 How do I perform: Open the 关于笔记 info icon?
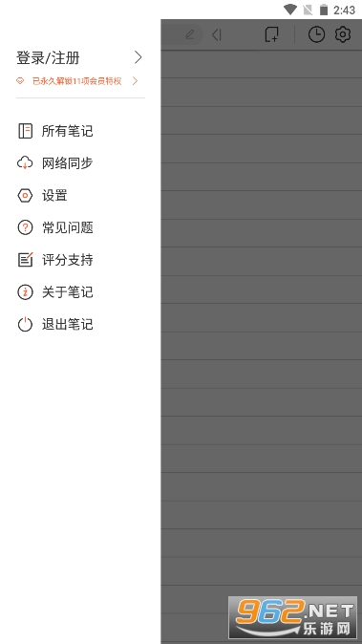tap(25, 292)
